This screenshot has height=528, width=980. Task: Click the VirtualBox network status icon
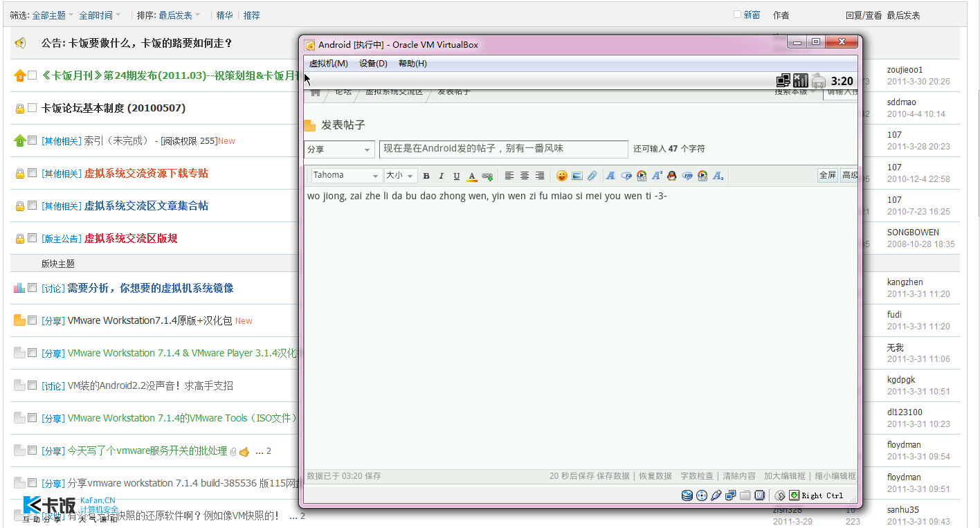click(x=730, y=495)
